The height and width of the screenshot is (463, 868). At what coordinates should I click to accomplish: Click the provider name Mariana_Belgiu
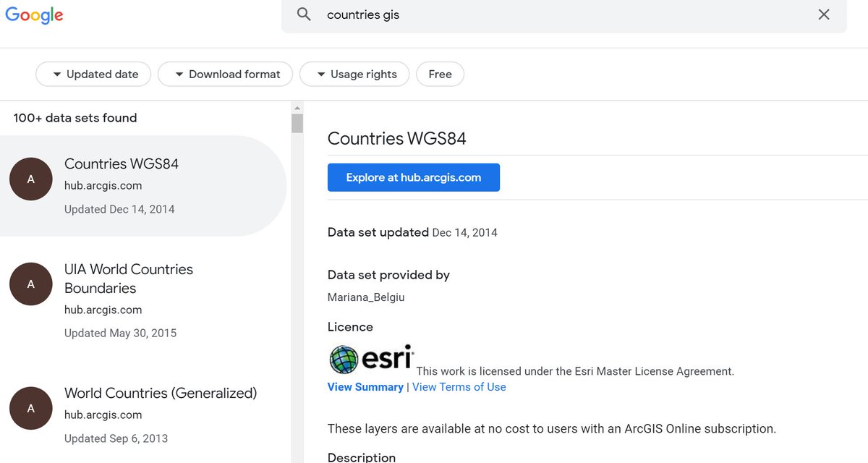click(x=366, y=297)
